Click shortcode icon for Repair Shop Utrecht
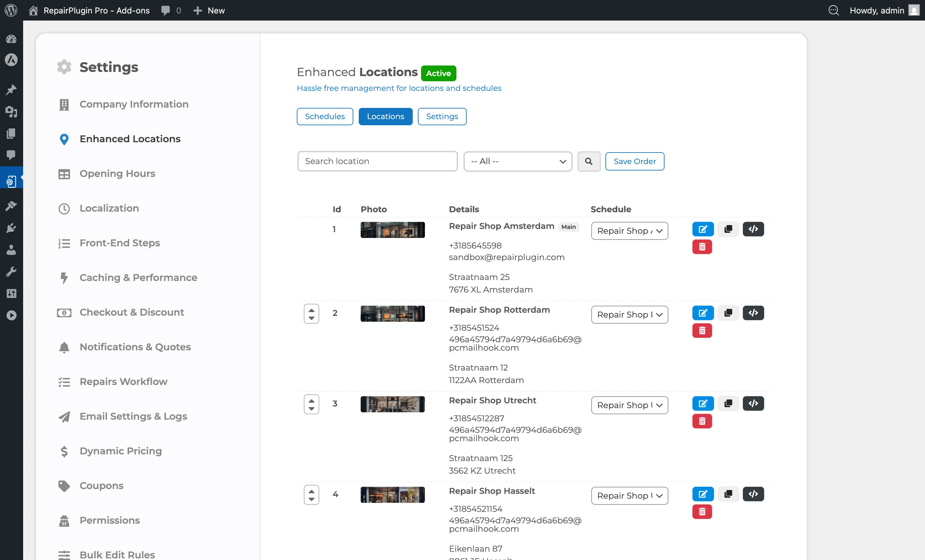This screenshot has width=925, height=560. (x=753, y=403)
